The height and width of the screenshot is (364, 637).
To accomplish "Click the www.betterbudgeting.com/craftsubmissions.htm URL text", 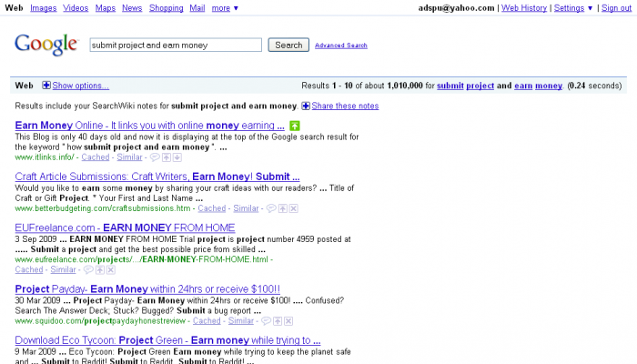I will point(103,208).
